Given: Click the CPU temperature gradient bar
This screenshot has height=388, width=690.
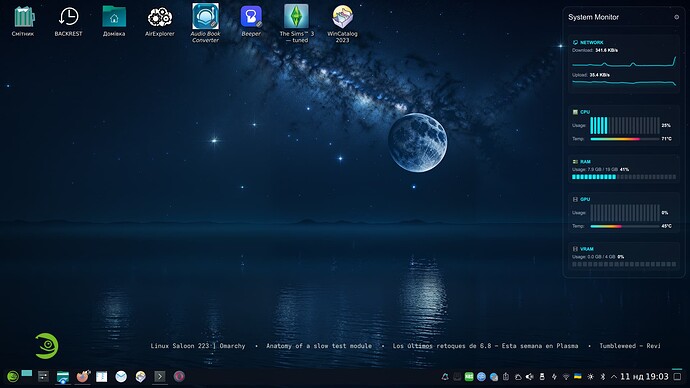Looking at the screenshot, I should click(x=624, y=139).
